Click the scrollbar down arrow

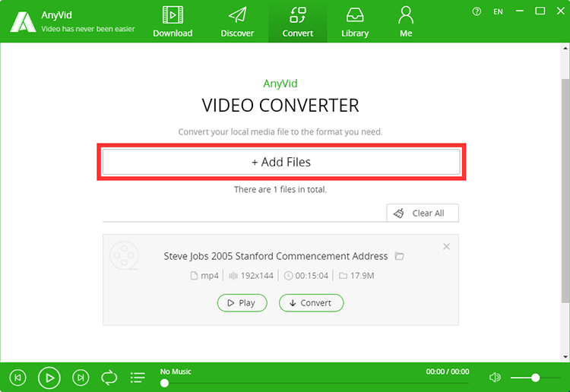pyautogui.click(x=565, y=357)
